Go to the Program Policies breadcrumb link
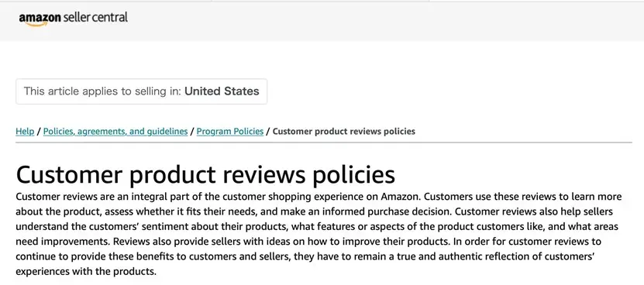The width and height of the screenshot is (644, 285). [x=230, y=132]
